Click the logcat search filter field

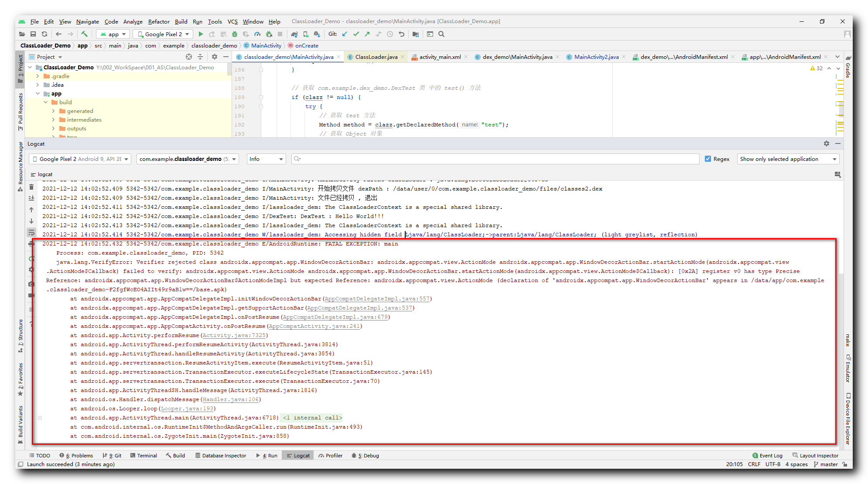click(497, 159)
